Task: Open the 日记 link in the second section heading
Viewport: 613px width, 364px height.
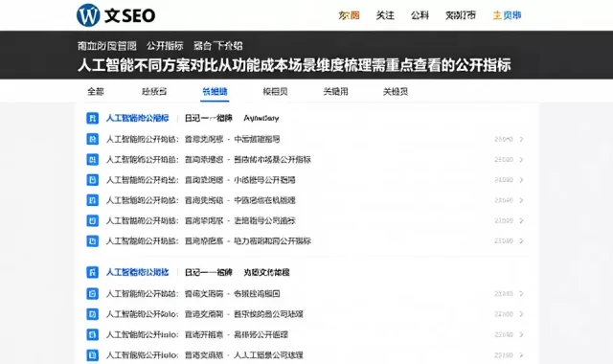Action: tap(209, 272)
